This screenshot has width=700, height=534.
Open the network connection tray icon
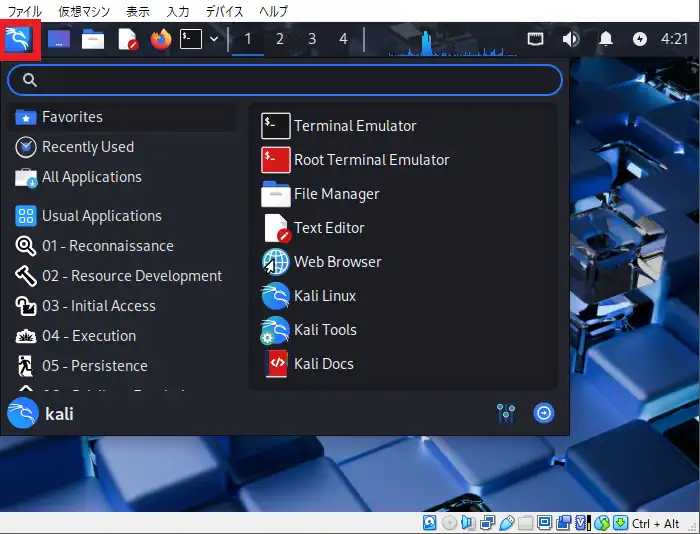[535, 39]
